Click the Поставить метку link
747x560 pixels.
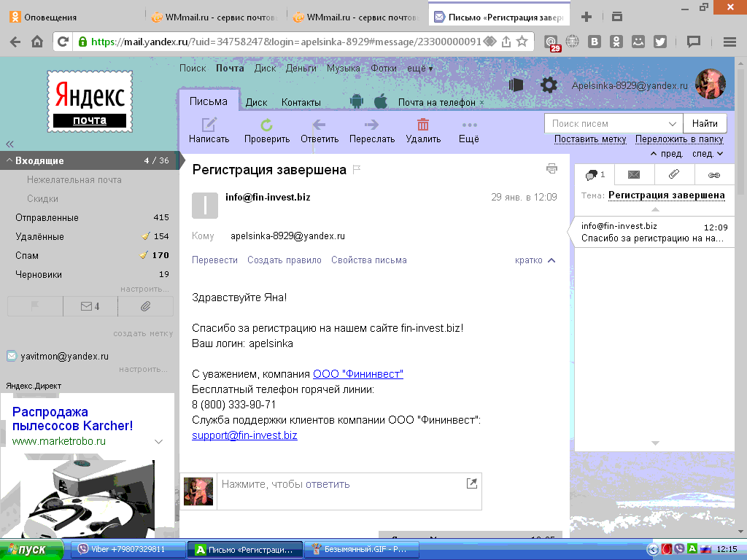590,139
